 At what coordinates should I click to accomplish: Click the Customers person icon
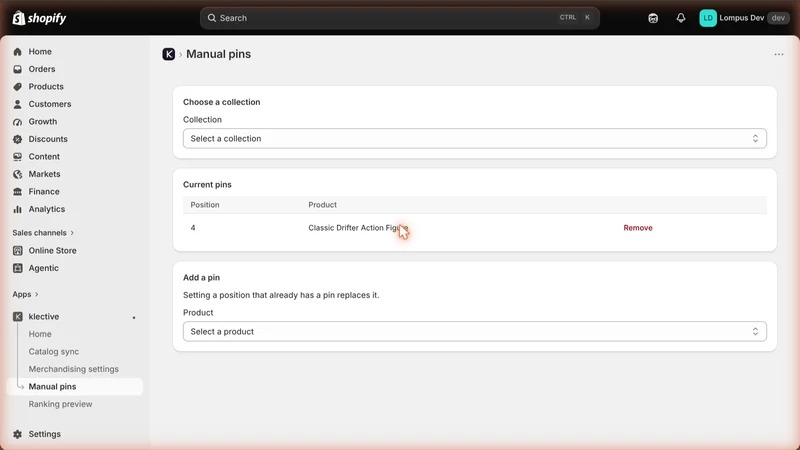[18, 104]
